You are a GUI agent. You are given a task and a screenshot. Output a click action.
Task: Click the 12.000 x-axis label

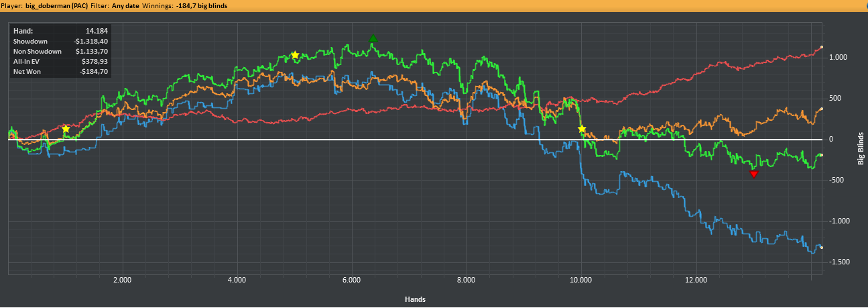coord(696,280)
